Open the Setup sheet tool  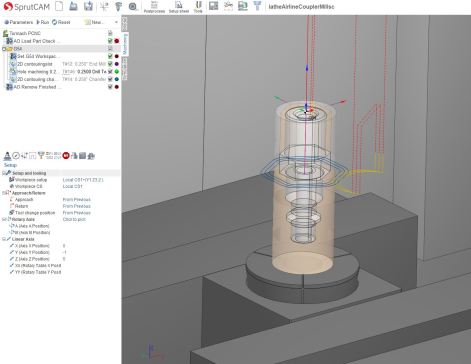(179, 7)
